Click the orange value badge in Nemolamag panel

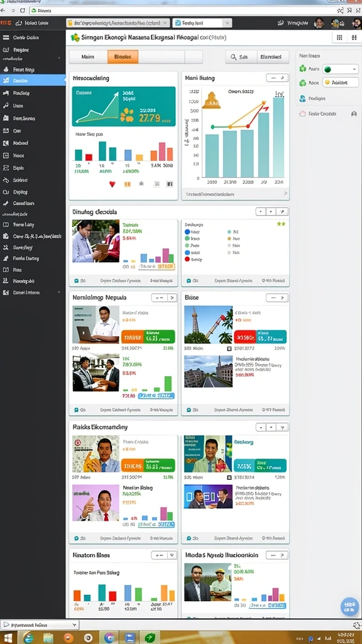(132, 338)
